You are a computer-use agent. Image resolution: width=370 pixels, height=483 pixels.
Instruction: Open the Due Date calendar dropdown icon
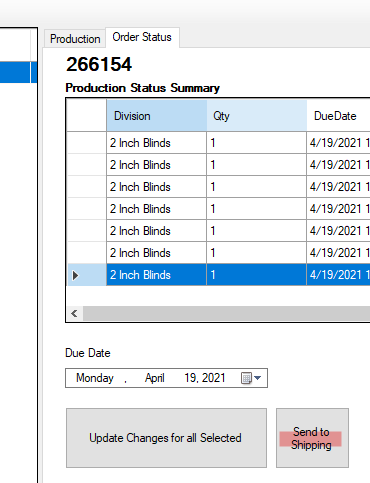coord(251,378)
